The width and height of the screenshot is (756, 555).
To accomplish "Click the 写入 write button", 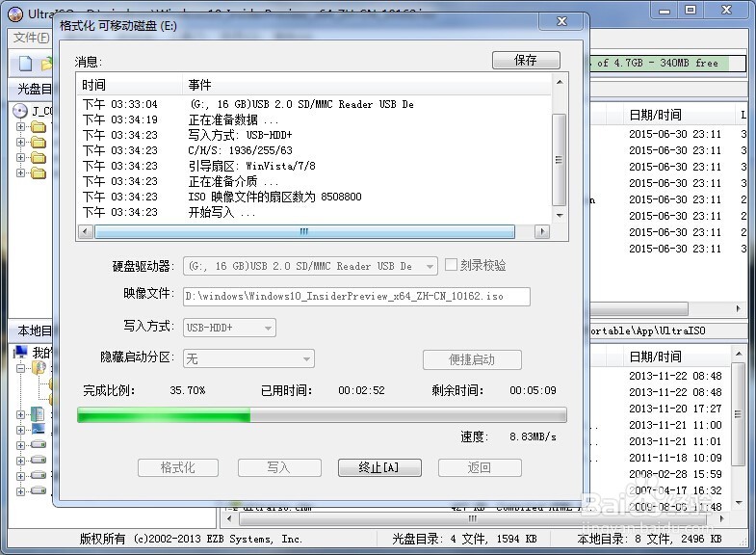I will (x=279, y=467).
